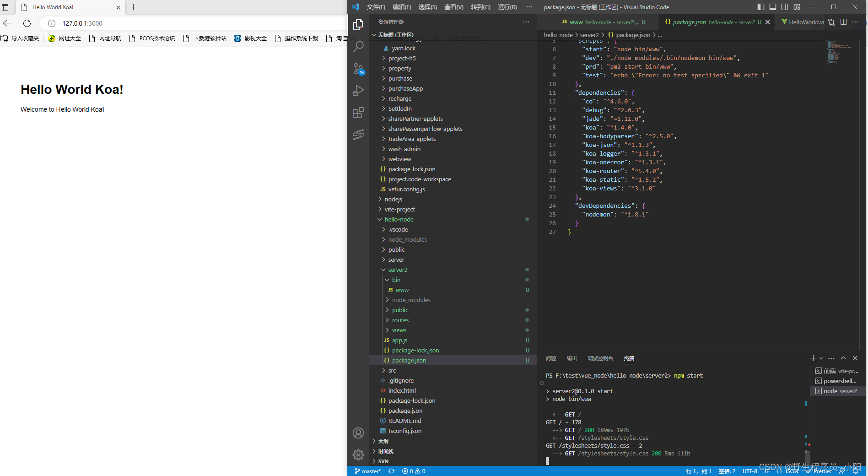868x476 pixels.
Task: Switch to the 问题 panel tab
Action: tap(550, 358)
